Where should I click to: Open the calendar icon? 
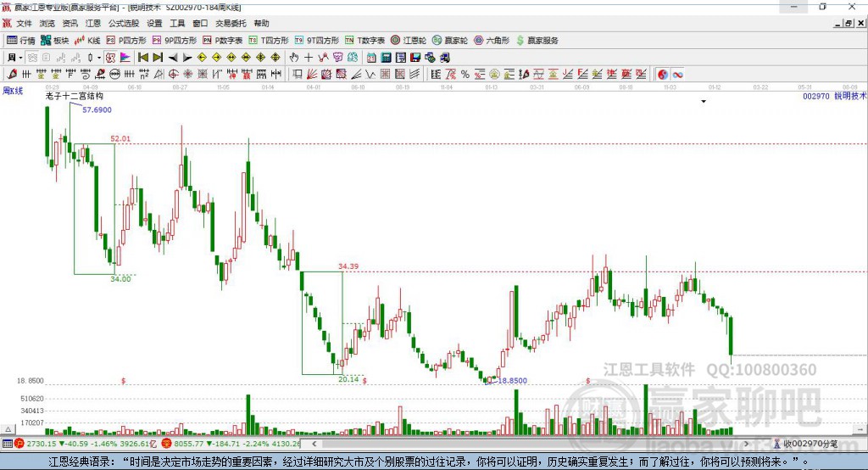coord(371,58)
